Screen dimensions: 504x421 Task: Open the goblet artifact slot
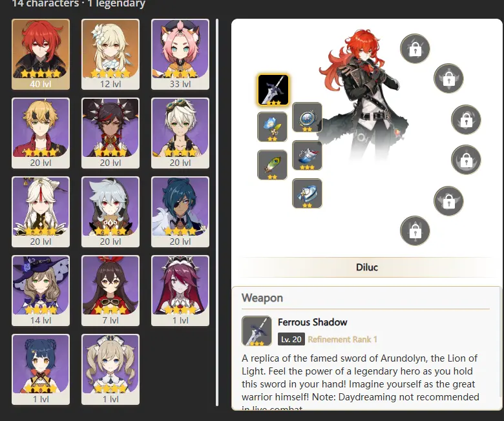tap(307, 155)
